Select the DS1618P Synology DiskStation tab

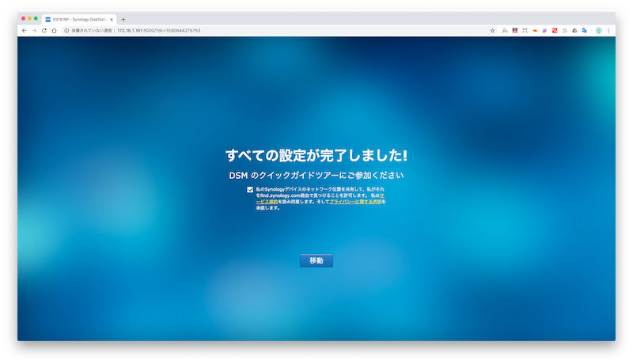[78, 19]
